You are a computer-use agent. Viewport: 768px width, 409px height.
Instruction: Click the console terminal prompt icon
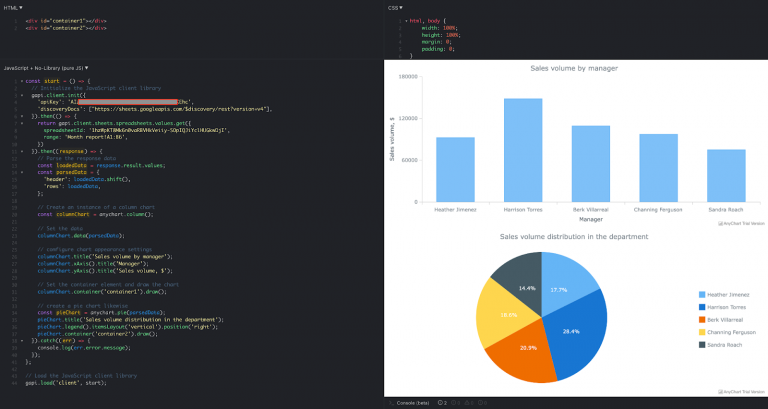391,402
